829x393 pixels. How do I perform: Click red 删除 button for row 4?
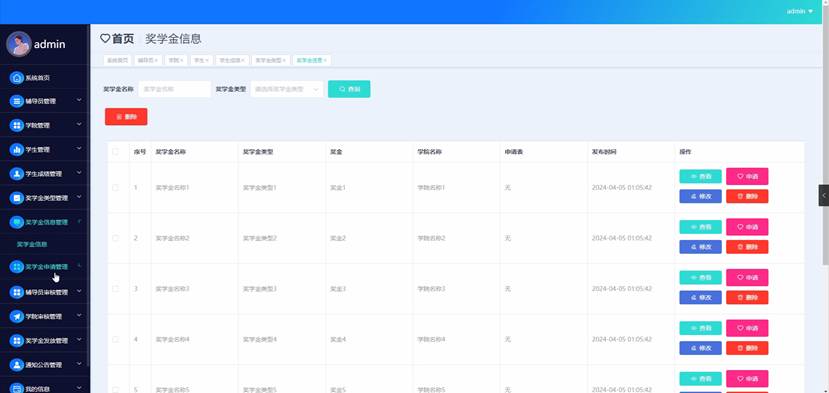(x=747, y=348)
